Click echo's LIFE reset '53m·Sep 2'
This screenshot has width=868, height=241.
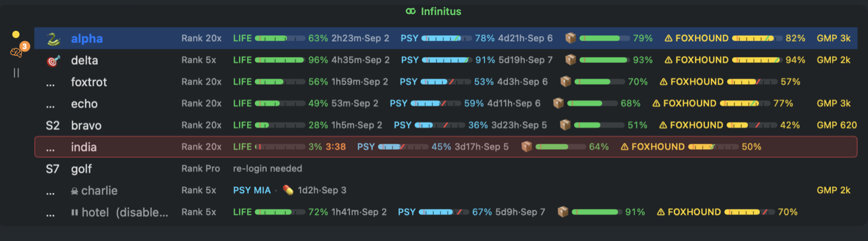pyautogui.click(x=355, y=104)
